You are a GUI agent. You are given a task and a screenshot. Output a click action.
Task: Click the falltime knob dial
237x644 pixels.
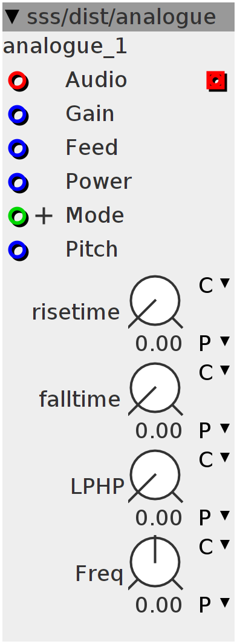tap(155, 389)
